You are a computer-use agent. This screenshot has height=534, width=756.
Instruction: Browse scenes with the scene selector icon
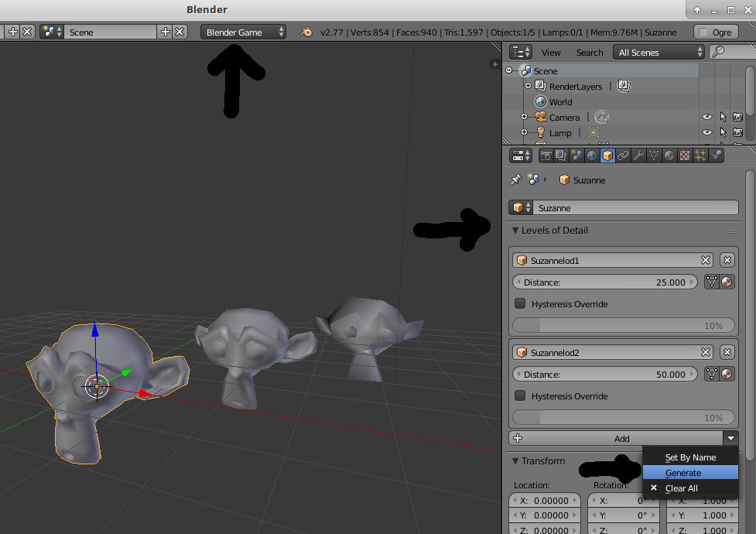[52, 32]
